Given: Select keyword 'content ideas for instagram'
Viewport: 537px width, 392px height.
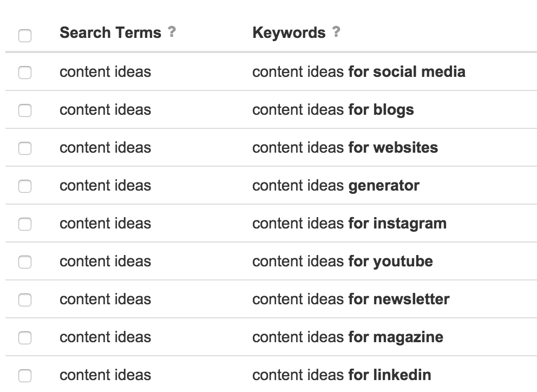Looking at the screenshot, I should [349, 224].
